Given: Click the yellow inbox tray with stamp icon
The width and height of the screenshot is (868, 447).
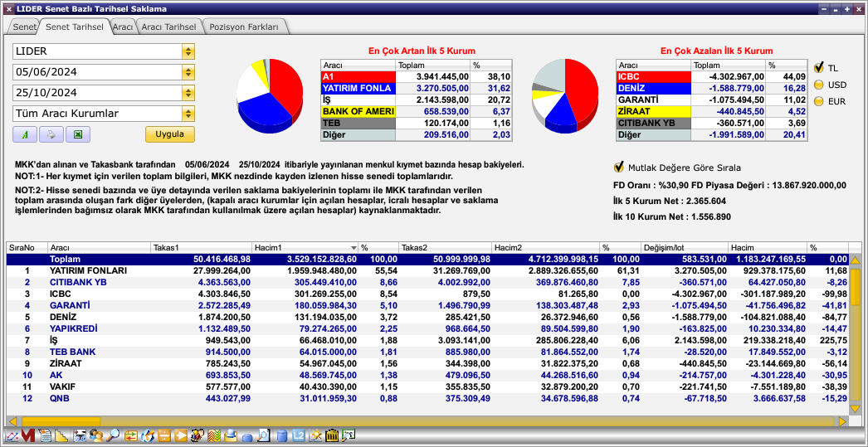Looking at the screenshot, I should click(231, 435).
